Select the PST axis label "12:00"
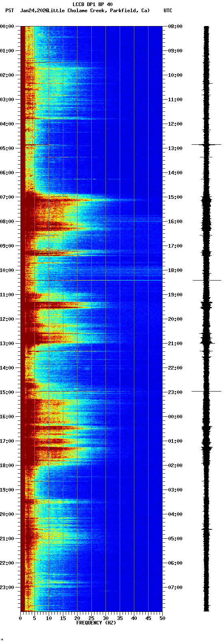This screenshot has height=644, width=224. 7,319
